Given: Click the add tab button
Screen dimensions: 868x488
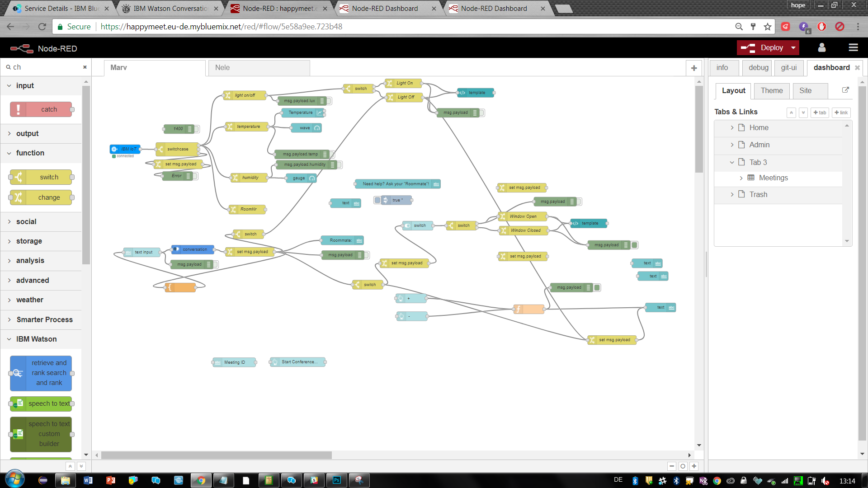Looking at the screenshot, I should 820,113.
